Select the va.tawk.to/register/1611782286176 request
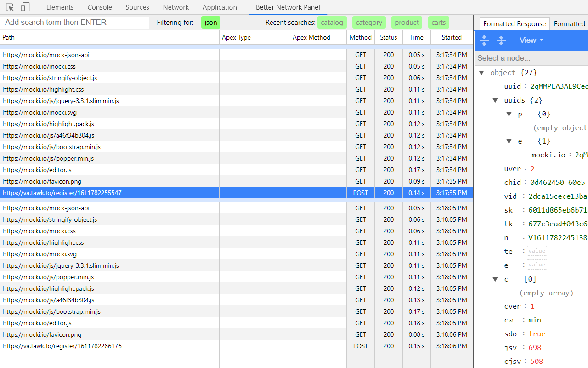 point(237,346)
